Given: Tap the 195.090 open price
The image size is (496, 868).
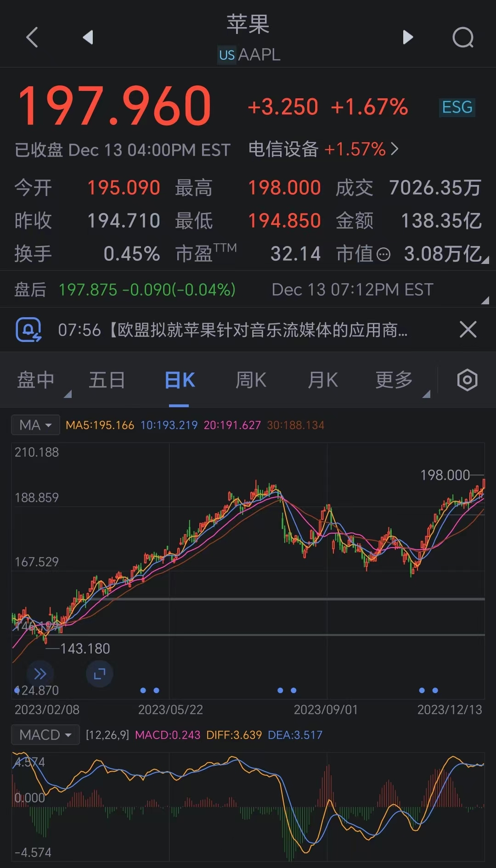Looking at the screenshot, I should (124, 188).
